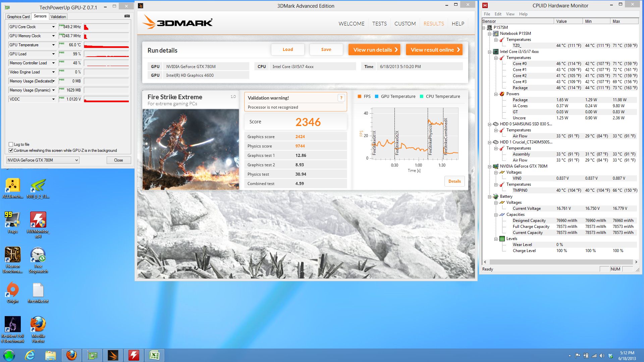Open VDDC sensor dropdown
The height and width of the screenshot is (362, 644).
point(53,99)
